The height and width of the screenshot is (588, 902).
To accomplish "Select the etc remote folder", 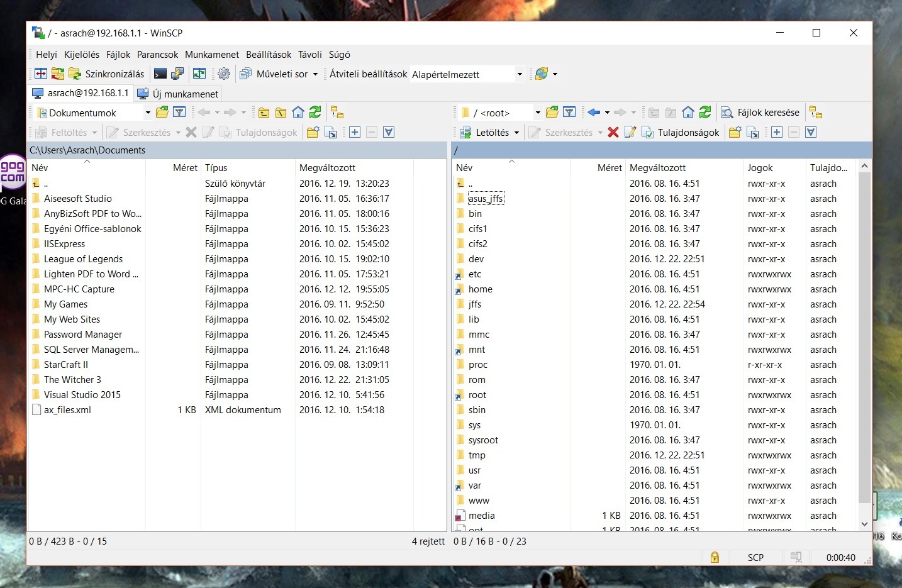I will (475, 274).
